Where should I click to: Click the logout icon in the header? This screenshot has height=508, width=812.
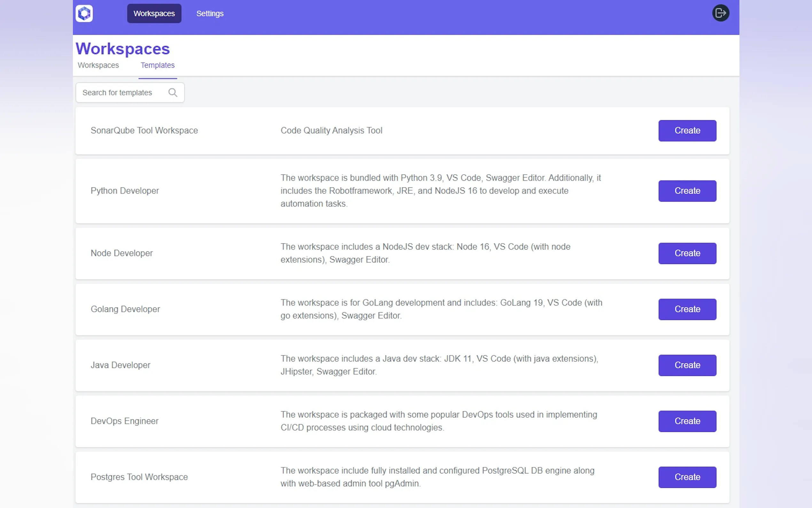[x=720, y=13]
